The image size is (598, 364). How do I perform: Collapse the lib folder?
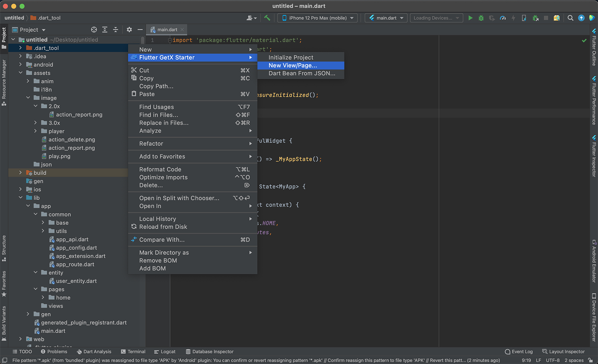point(21,198)
